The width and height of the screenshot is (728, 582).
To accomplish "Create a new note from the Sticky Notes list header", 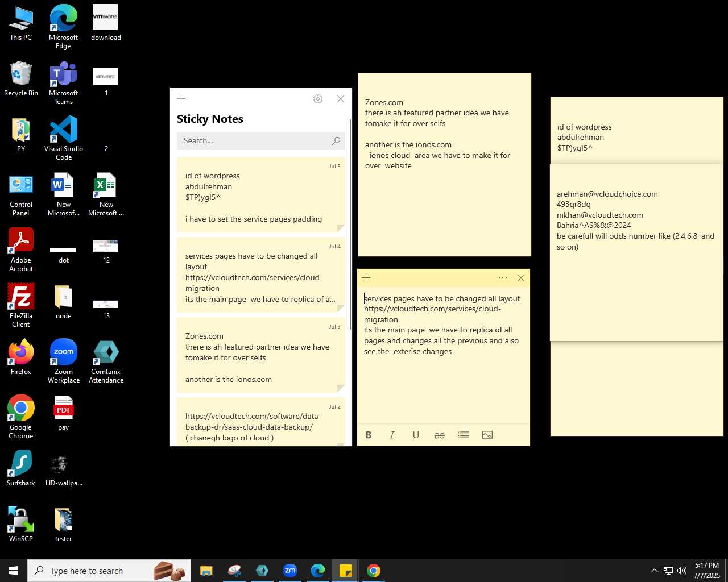I will (x=181, y=99).
